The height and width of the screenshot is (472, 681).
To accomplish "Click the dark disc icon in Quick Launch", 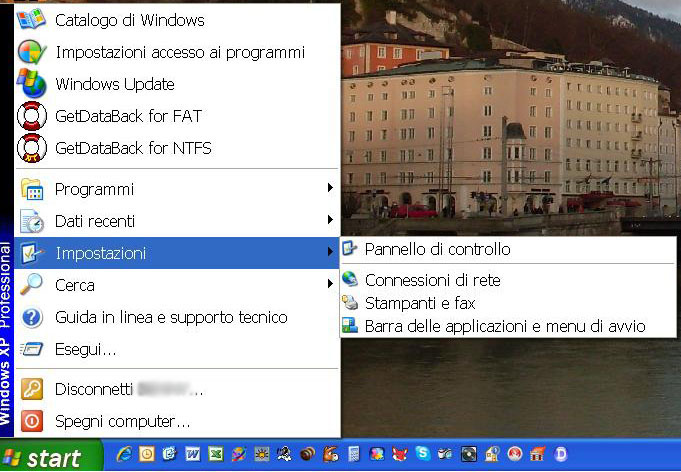I will point(469,455).
